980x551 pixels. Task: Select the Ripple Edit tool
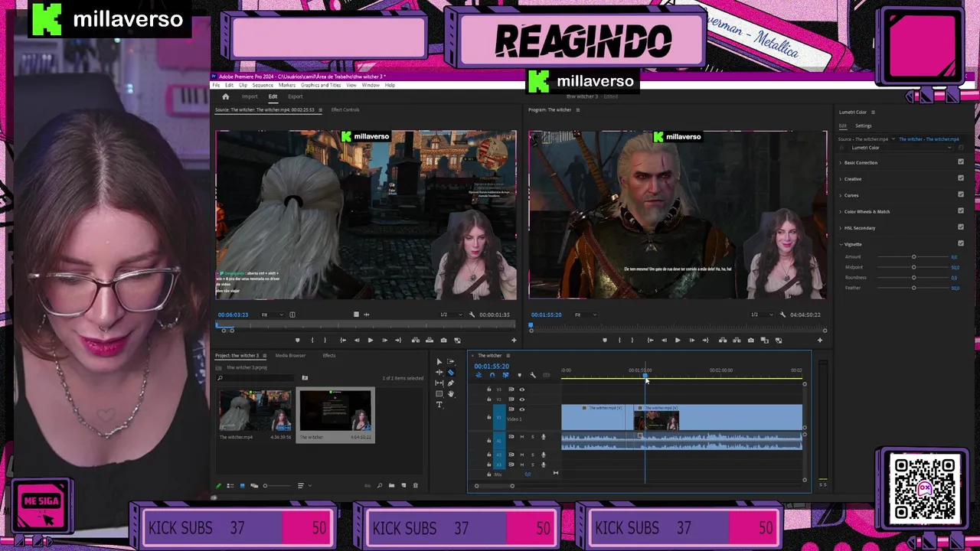(439, 372)
